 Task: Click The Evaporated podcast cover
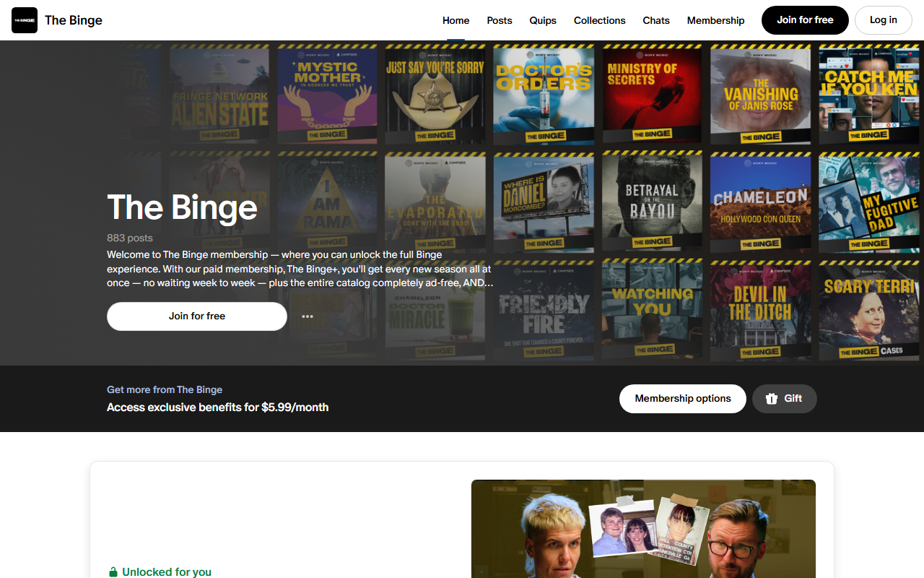(435, 202)
